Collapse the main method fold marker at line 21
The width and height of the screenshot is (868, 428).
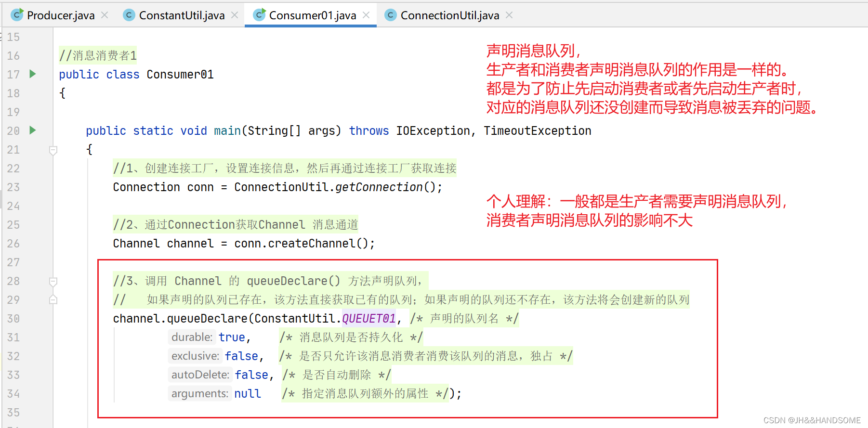(53, 150)
